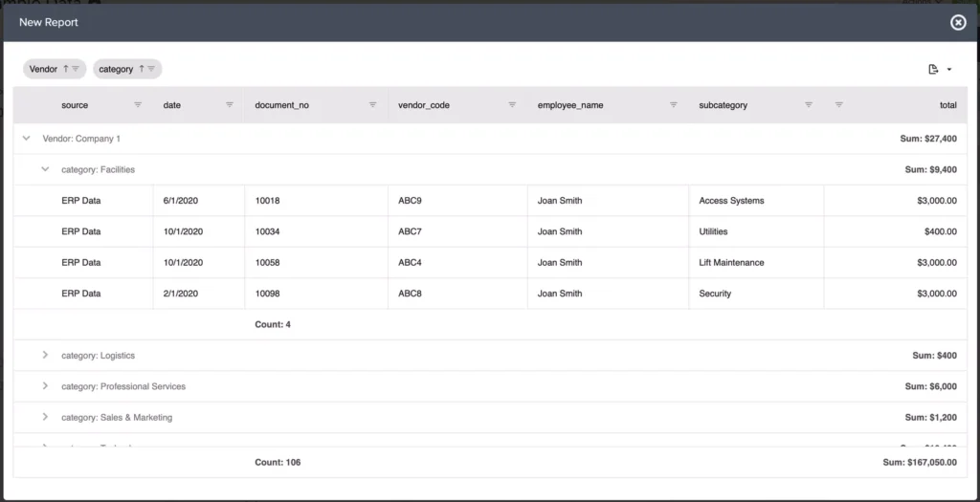Expand the Professional Services category group

click(x=45, y=386)
